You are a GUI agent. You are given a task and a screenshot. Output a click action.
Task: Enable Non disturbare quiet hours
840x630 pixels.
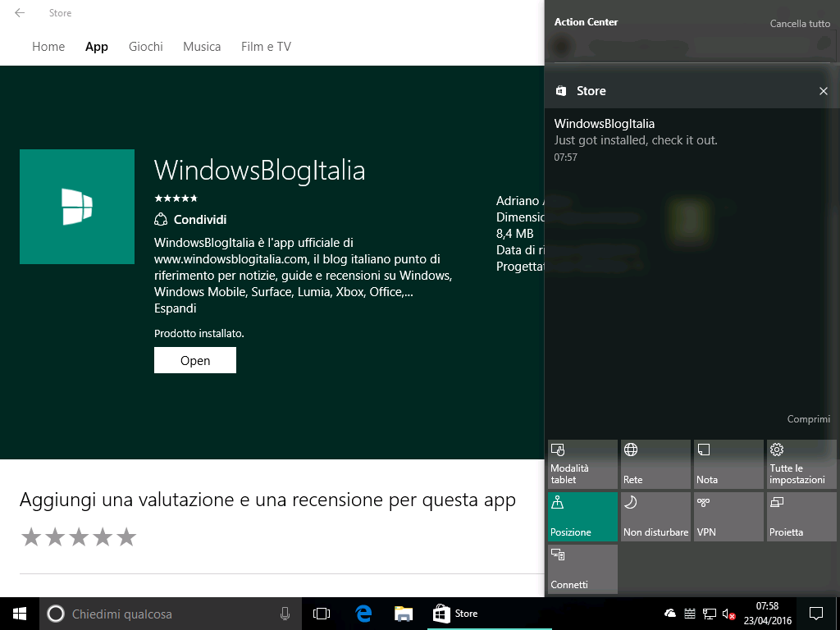tap(655, 517)
